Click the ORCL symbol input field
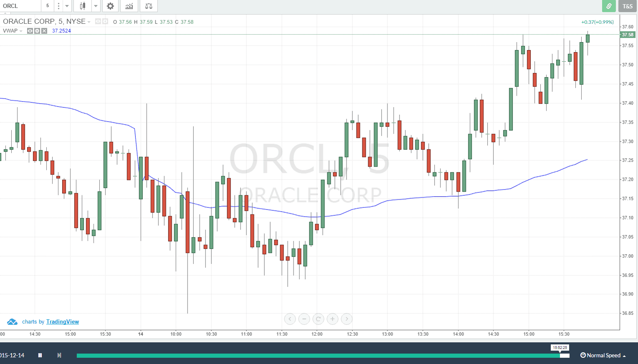The image size is (638, 364). 19,6
